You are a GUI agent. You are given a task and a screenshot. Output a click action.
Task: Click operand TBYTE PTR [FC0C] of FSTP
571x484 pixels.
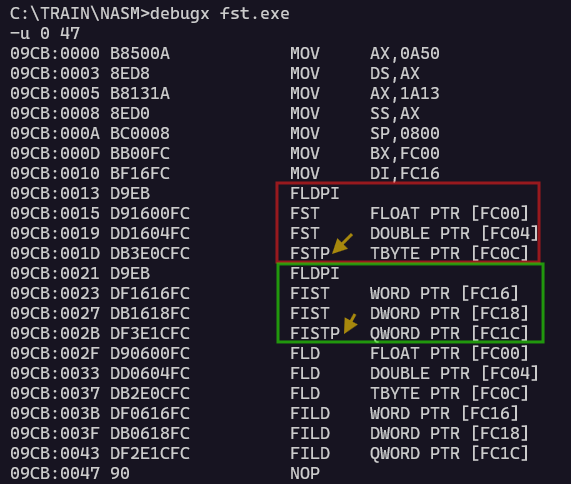[x=449, y=253]
